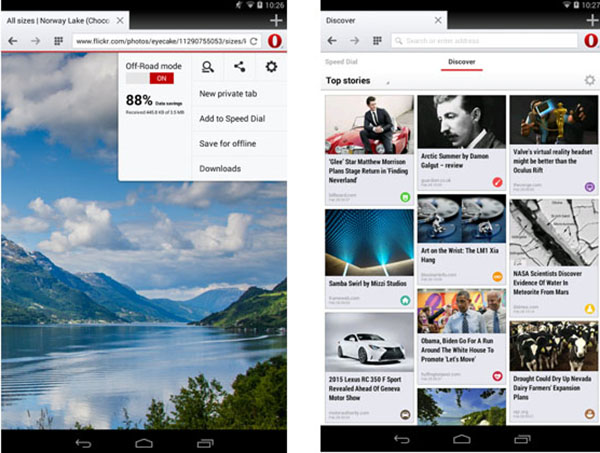The width and height of the screenshot is (600, 453).
Task: Click the orange badge on LM1 Xia Hang card
Action: point(497,276)
